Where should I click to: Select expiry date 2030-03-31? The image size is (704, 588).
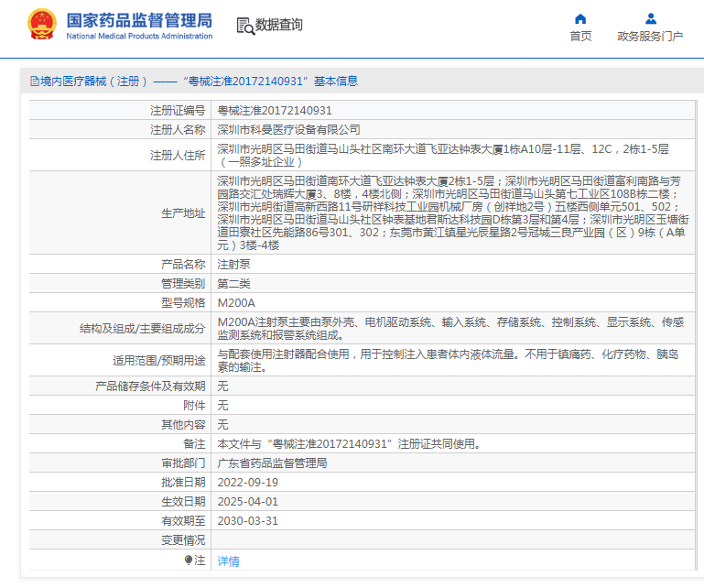(248, 521)
